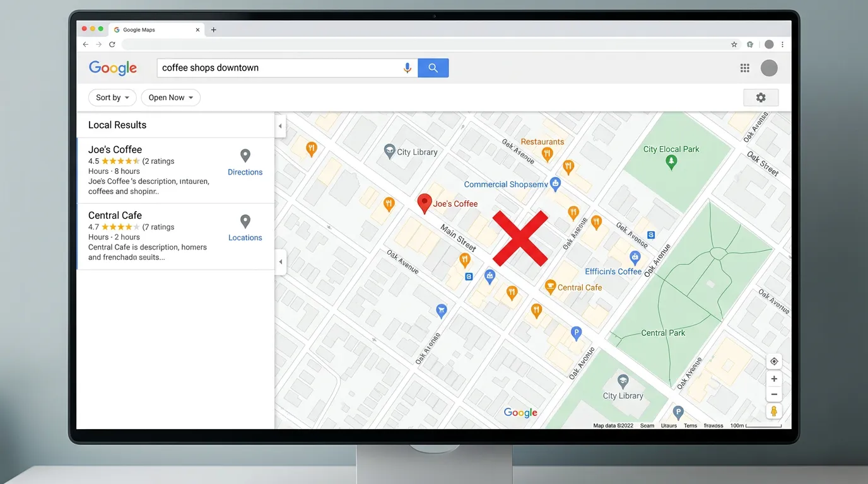The width and height of the screenshot is (868, 484).
Task: Click the browser forward arrow
Action: pyautogui.click(x=99, y=45)
